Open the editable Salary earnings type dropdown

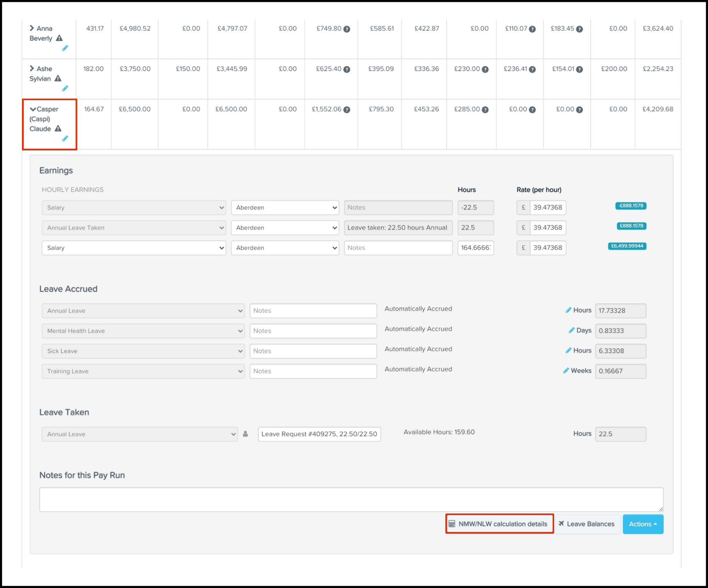click(134, 248)
